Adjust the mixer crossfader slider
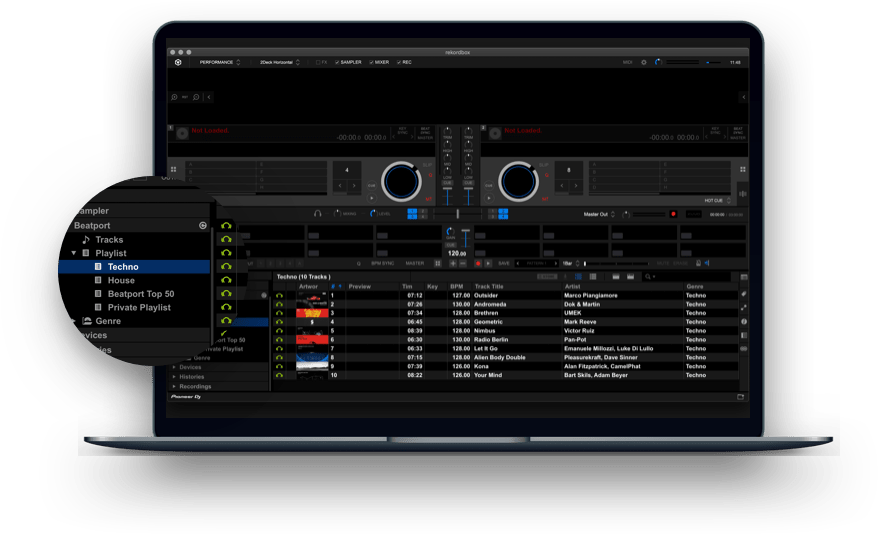Viewport: 878px width, 534px height. [459, 213]
